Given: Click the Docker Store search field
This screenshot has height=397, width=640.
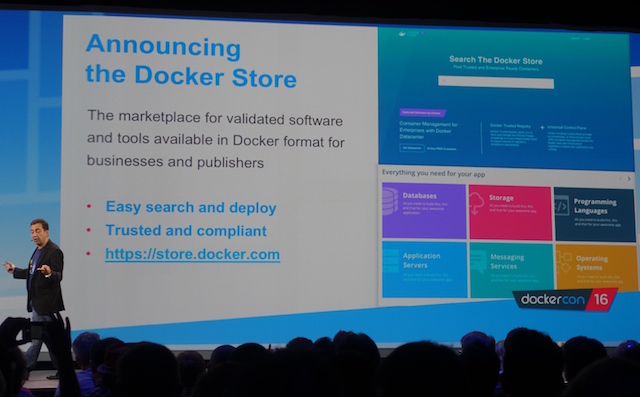Looking at the screenshot, I should coord(496,82).
